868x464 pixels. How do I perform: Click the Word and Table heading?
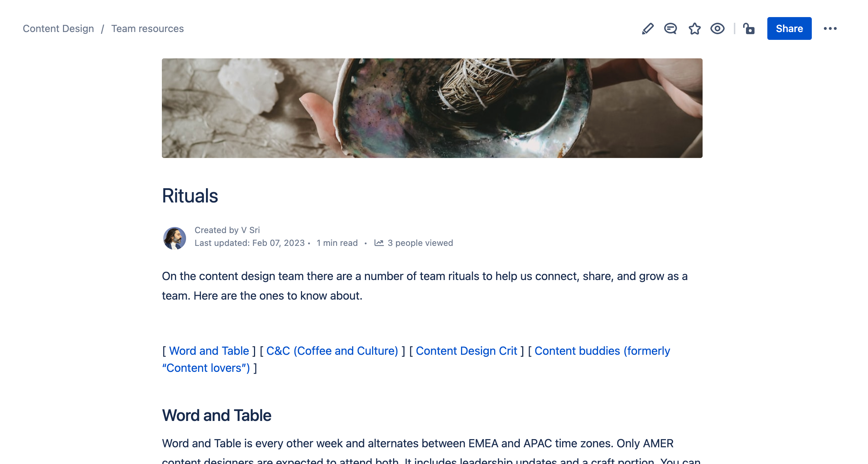(217, 415)
